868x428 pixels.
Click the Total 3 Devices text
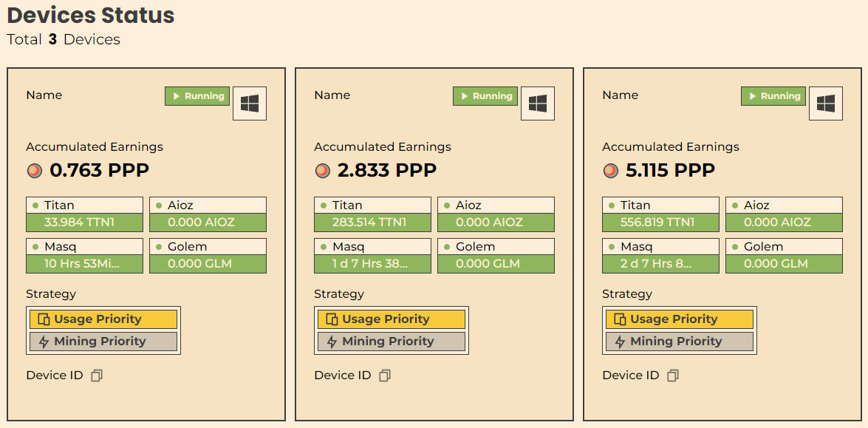coord(64,40)
